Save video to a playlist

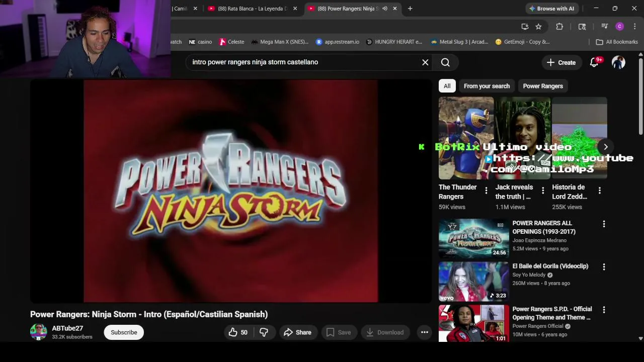point(339,332)
